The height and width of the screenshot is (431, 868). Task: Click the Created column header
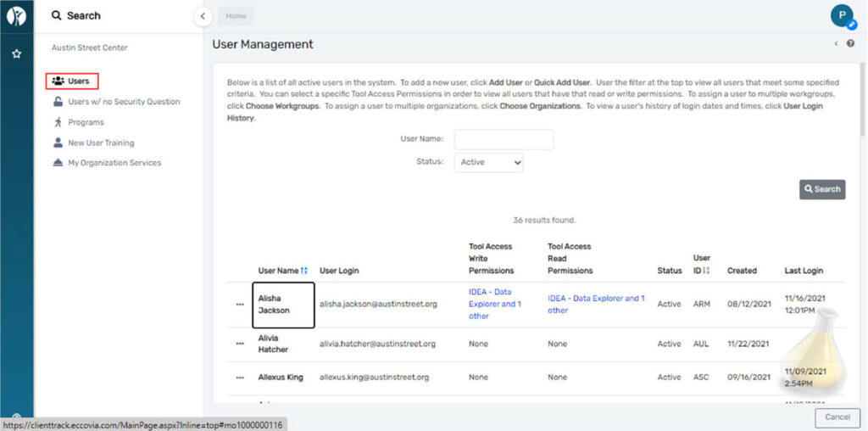pyautogui.click(x=742, y=271)
